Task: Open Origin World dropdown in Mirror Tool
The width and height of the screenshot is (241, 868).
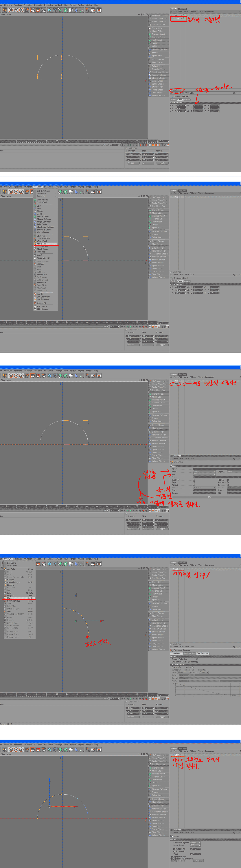Action: click(x=234, y=472)
